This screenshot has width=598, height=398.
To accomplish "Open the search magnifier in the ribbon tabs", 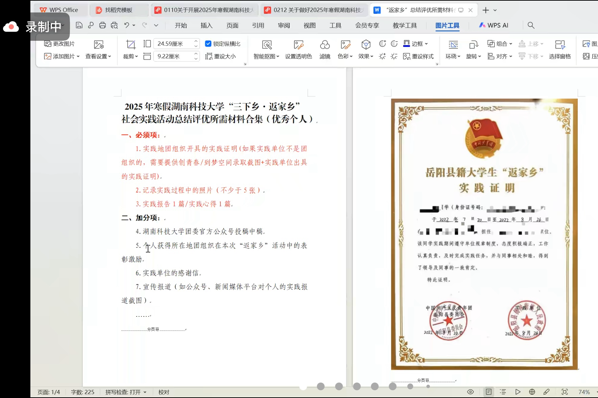I will point(530,25).
